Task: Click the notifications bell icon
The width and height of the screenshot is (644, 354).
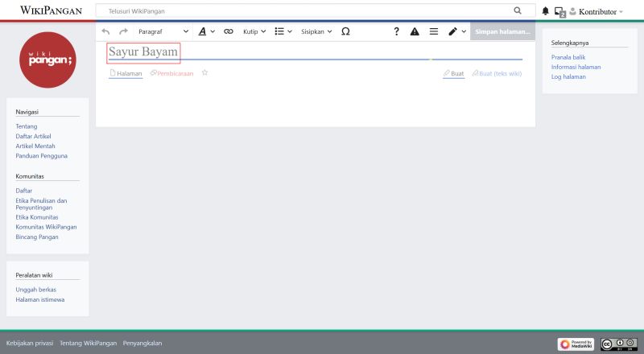Action: click(x=545, y=11)
